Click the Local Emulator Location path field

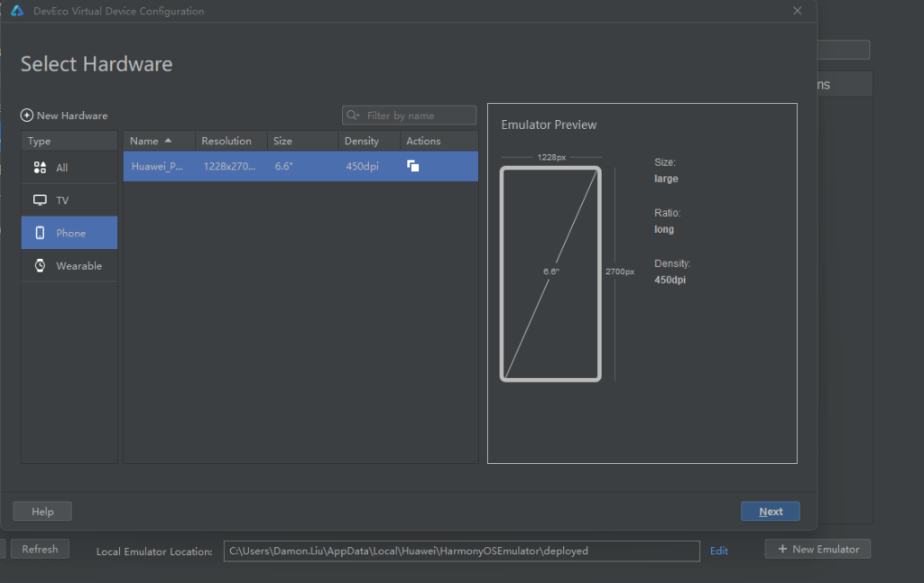tap(461, 551)
